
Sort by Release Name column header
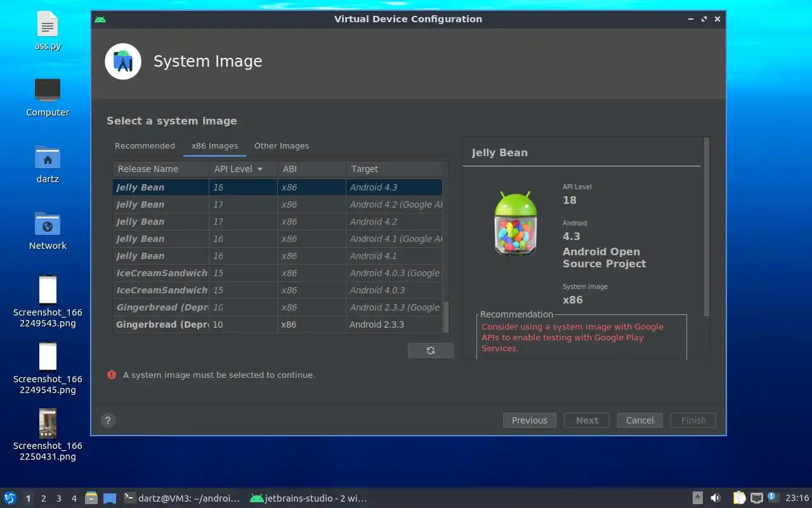tap(161, 169)
